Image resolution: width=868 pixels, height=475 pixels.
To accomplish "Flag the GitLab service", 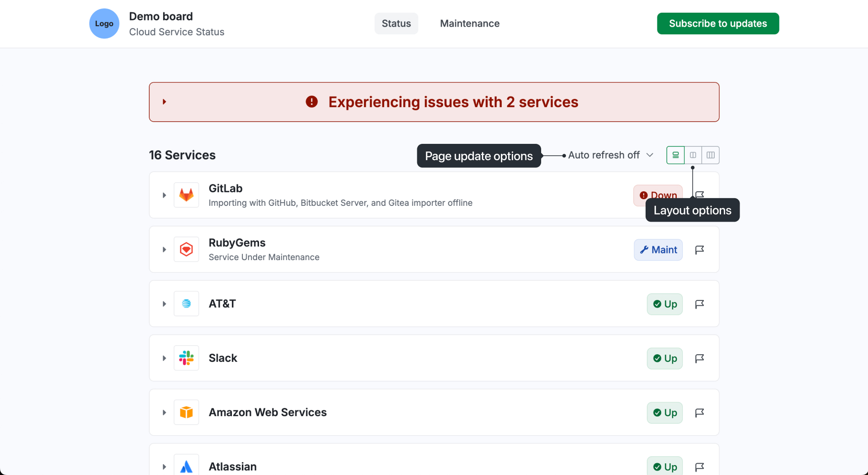I will [700, 194].
